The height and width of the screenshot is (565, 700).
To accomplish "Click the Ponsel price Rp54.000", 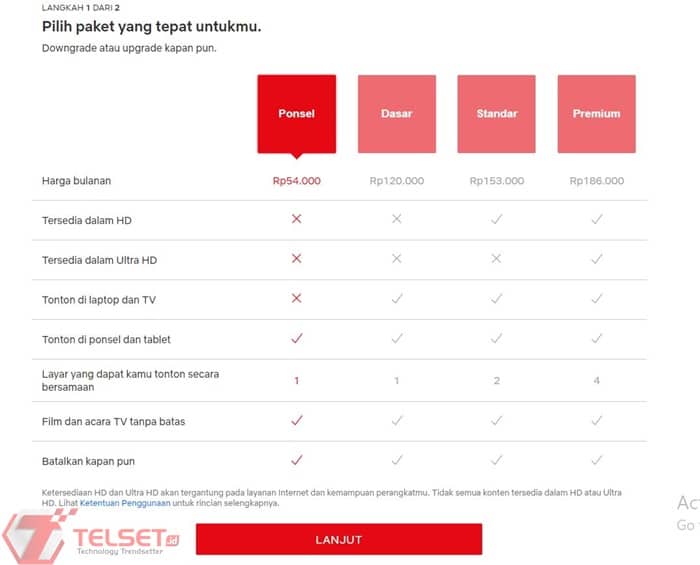I will 296,181.
